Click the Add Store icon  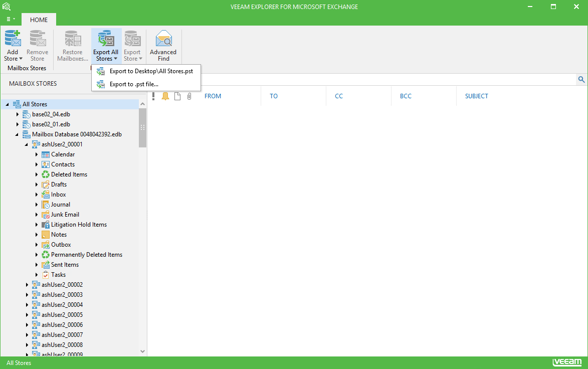point(13,39)
